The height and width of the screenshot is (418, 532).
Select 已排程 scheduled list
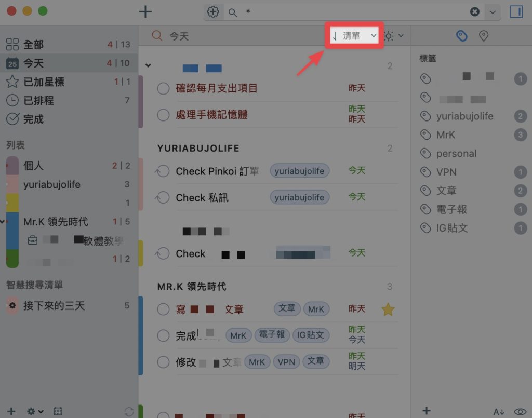tap(69, 100)
